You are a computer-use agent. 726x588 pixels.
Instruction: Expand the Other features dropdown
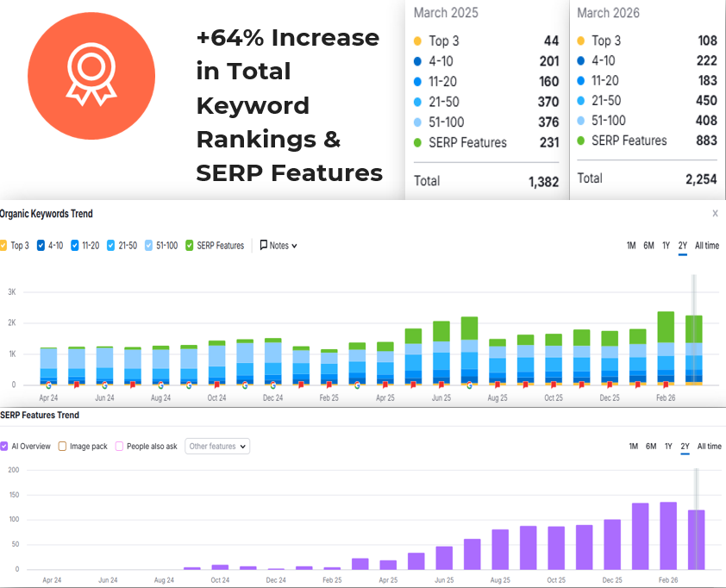point(217,447)
